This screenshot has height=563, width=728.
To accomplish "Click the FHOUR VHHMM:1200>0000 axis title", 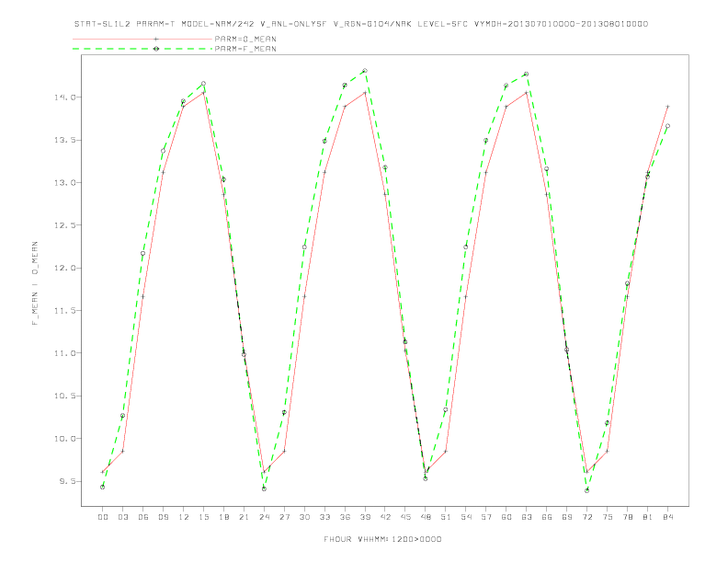I will [x=382, y=539].
